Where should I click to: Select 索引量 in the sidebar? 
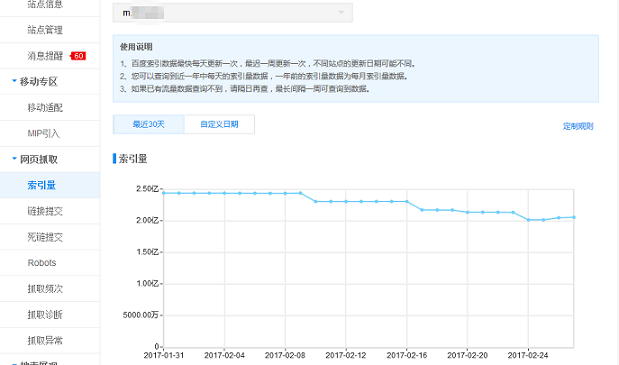click(x=41, y=185)
